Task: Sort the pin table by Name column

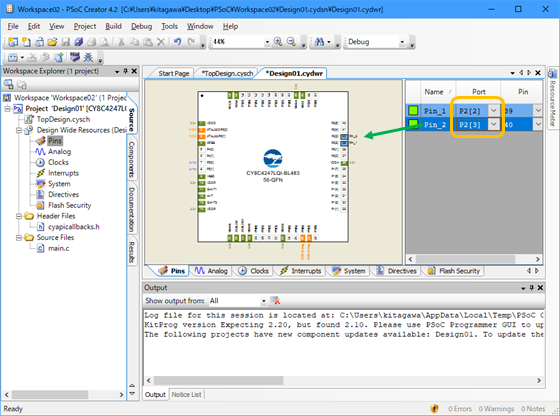Action: (438, 92)
